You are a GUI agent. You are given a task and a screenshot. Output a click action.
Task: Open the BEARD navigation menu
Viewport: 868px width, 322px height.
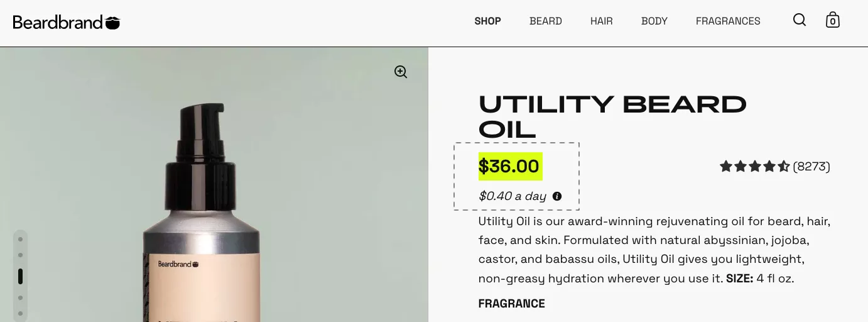click(x=545, y=21)
